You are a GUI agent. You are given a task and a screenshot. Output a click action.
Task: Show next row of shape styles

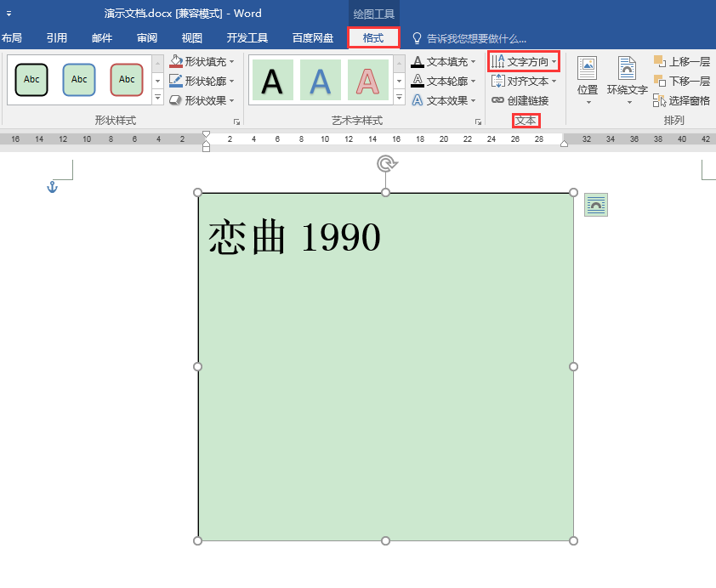(x=157, y=82)
